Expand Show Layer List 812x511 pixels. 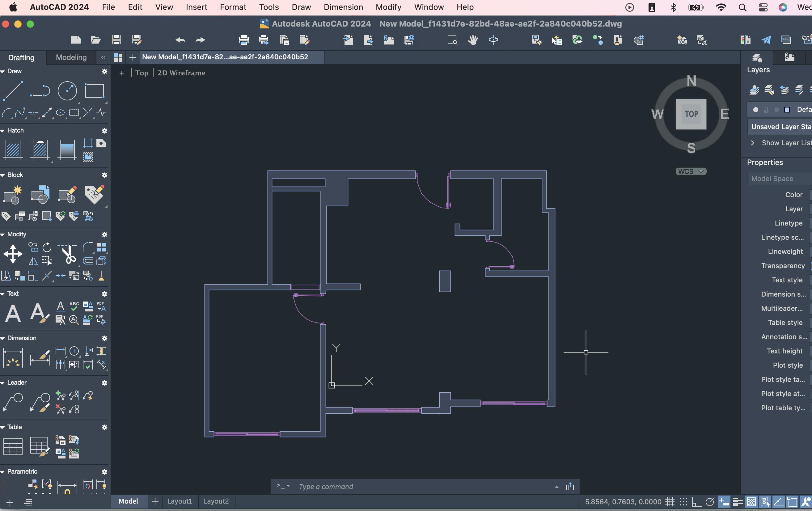tap(753, 143)
